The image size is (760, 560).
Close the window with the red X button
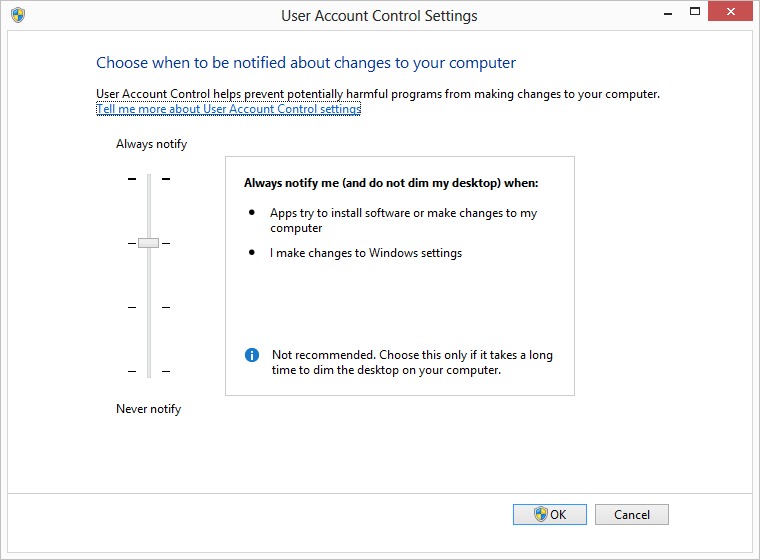pos(730,15)
